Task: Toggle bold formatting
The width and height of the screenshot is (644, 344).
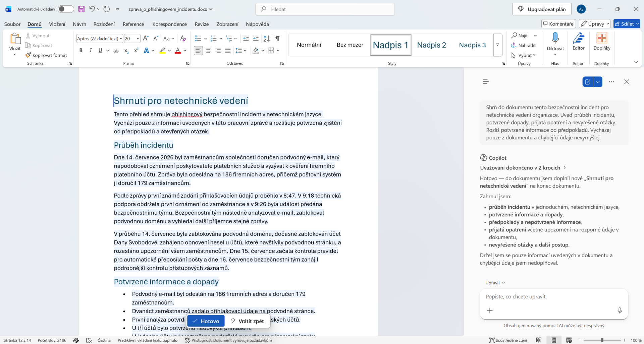Action: (x=81, y=51)
